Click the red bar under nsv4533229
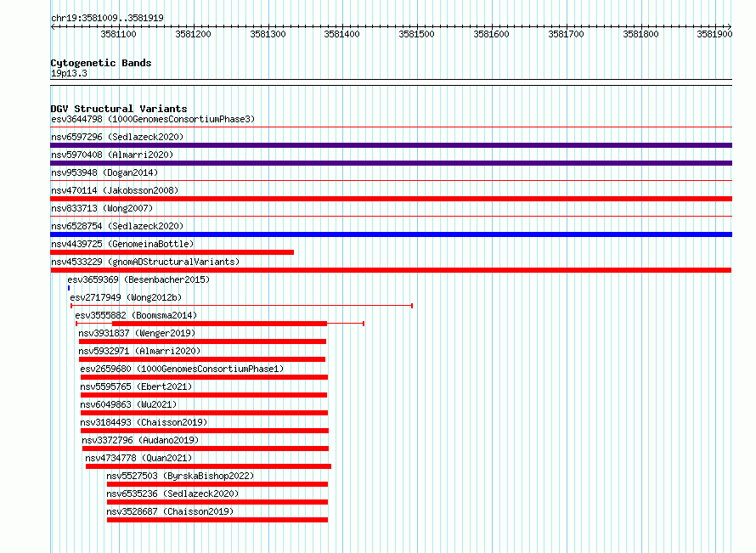756x553 pixels. click(391, 270)
